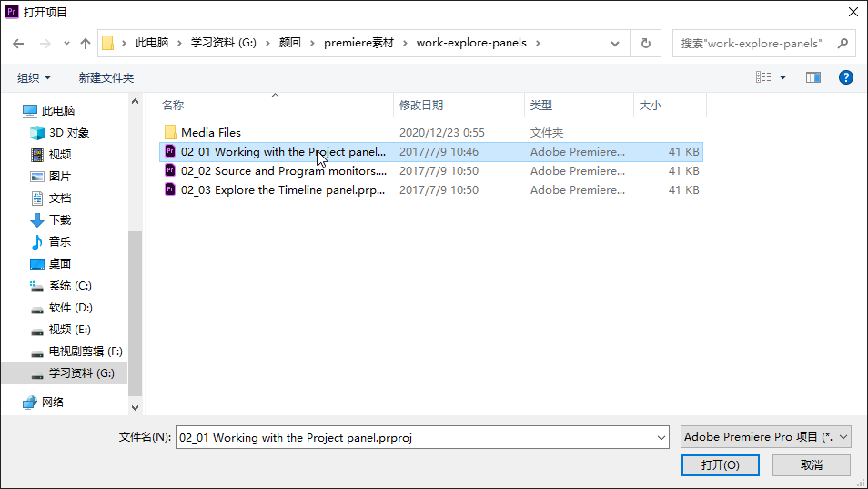This screenshot has height=489, width=868.
Task: Sort files by 大小 column
Action: [651, 106]
